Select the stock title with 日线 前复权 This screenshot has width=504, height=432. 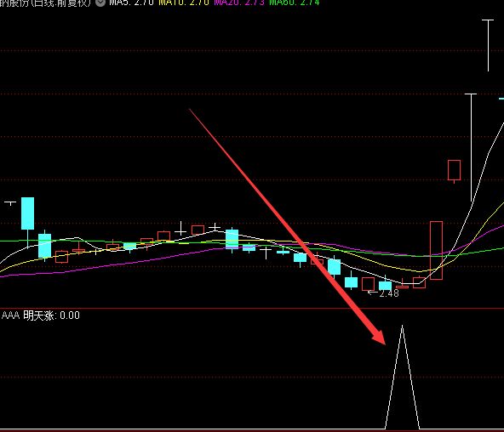(x=46, y=3)
